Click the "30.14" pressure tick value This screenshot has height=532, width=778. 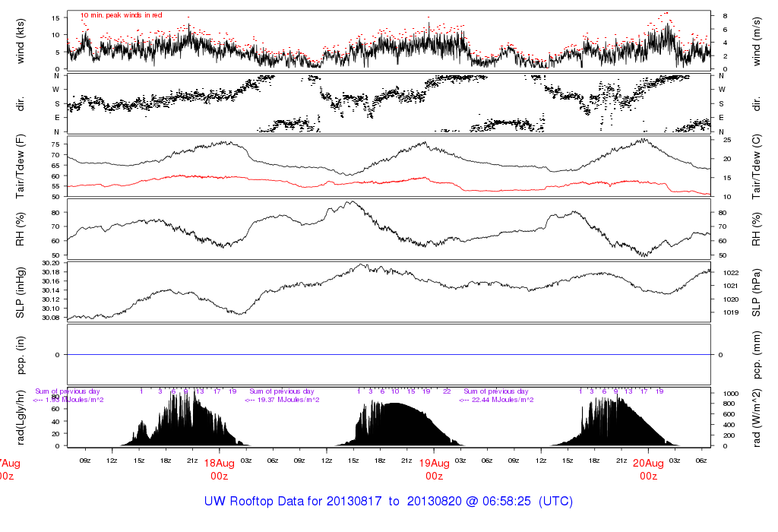pyautogui.click(x=51, y=290)
